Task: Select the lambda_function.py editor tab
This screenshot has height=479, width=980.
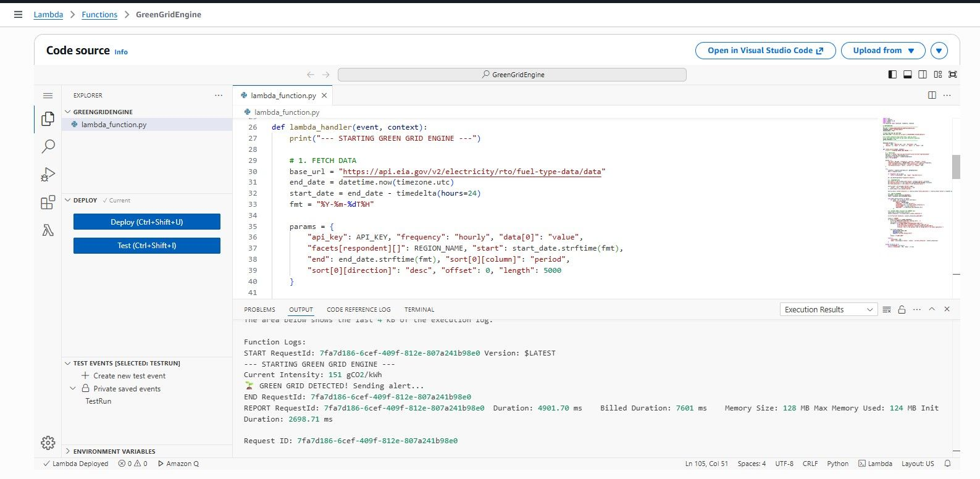Action: pyautogui.click(x=283, y=96)
